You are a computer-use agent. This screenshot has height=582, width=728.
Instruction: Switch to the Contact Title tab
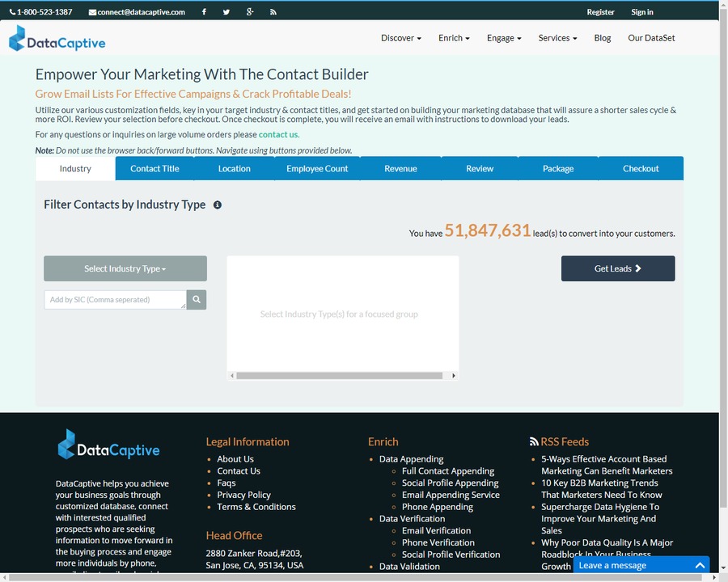pos(154,168)
